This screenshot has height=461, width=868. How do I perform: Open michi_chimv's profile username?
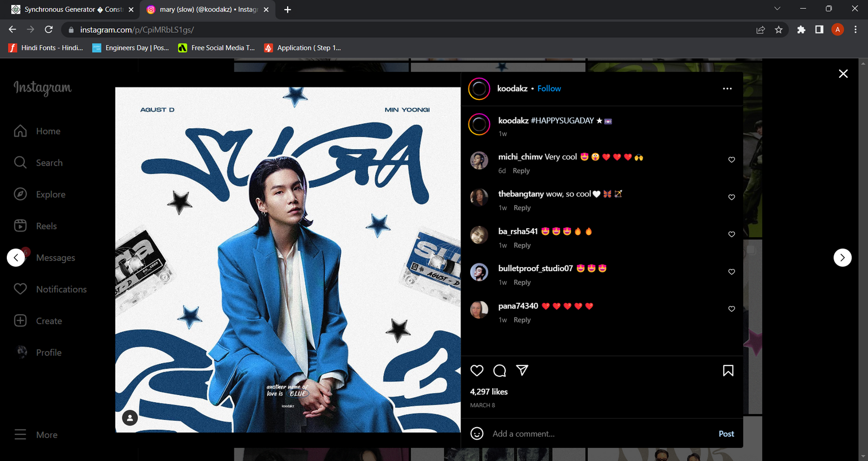pos(520,157)
